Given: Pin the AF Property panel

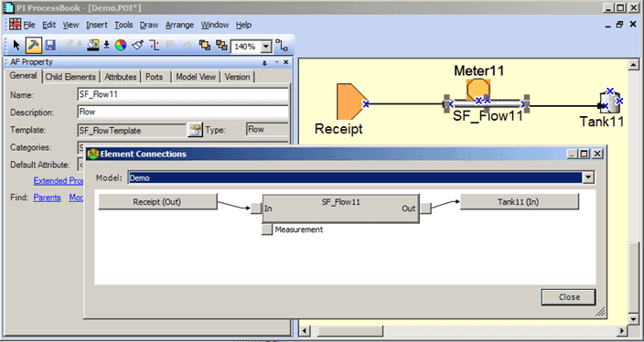Looking at the screenshot, I should (265, 62).
